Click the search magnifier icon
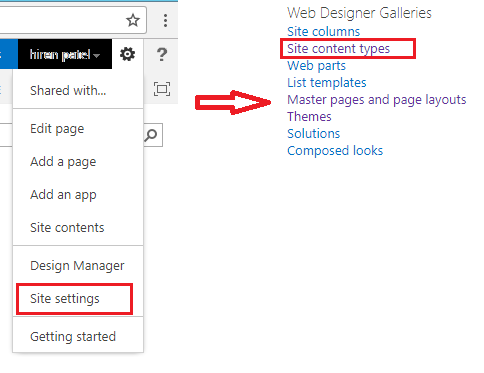Viewport: 484px width, 373px height. pos(151,135)
